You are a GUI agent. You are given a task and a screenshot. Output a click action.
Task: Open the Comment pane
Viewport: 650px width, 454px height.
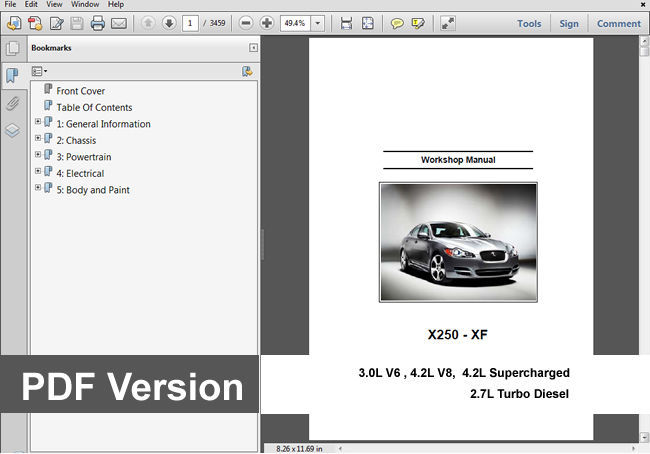pyautogui.click(x=619, y=23)
